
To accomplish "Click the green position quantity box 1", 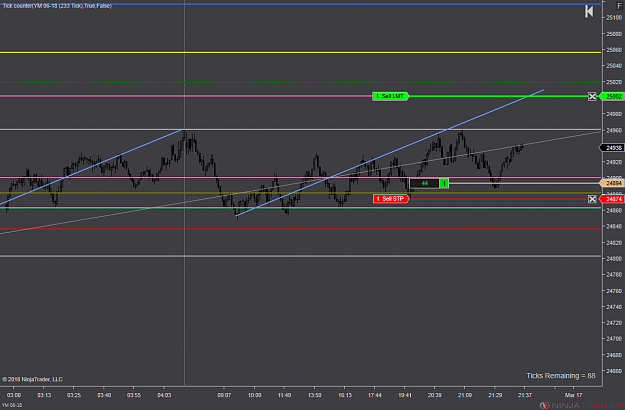I will point(444,183).
